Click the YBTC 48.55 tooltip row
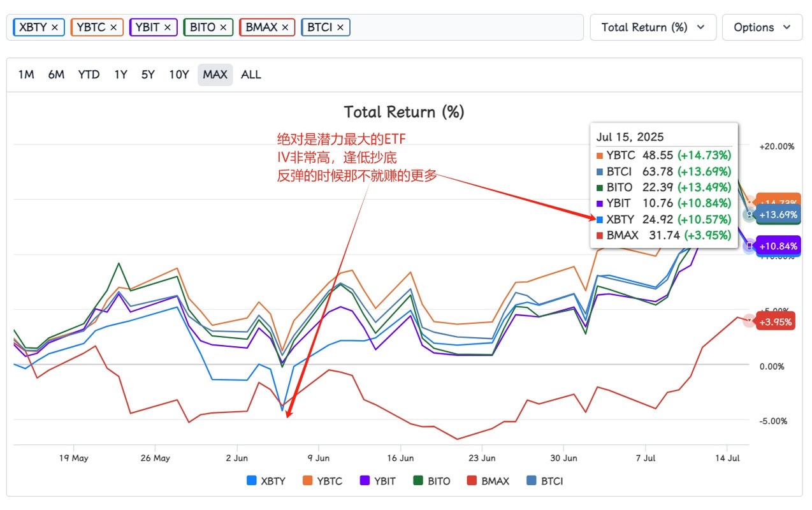The image size is (812, 510). pos(663,155)
